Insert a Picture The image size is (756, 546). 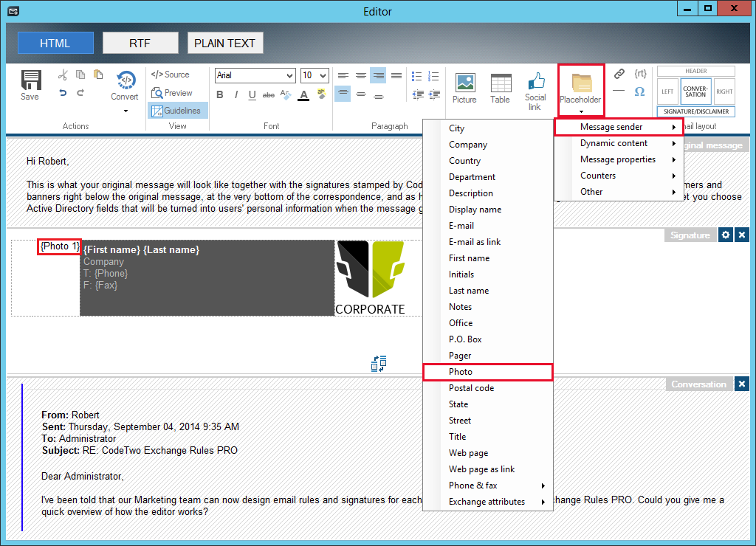click(x=465, y=89)
